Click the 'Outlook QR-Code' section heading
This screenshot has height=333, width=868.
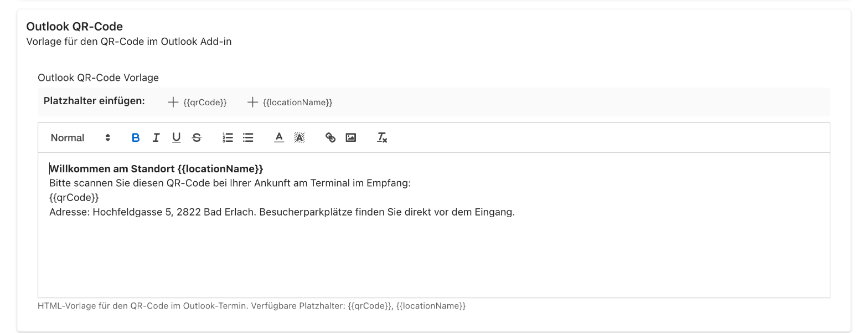[75, 27]
